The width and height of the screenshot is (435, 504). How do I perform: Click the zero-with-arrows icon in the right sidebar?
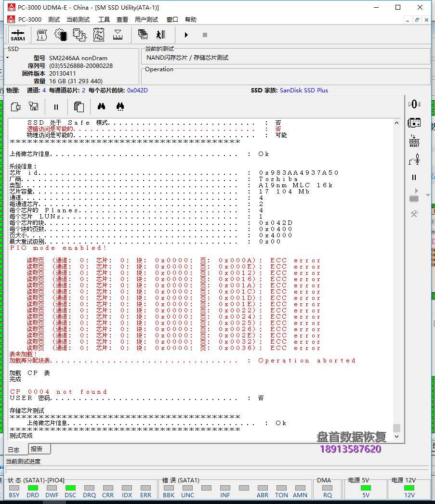(414, 104)
